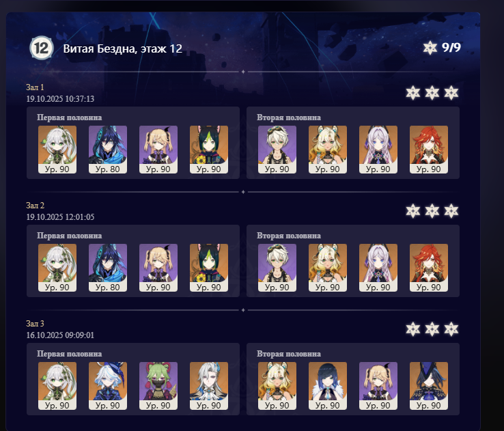Viewport: 504px width, 431px height.
Task: Click Yelan portrait in Зал 3 second half
Action: [x=328, y=386]
